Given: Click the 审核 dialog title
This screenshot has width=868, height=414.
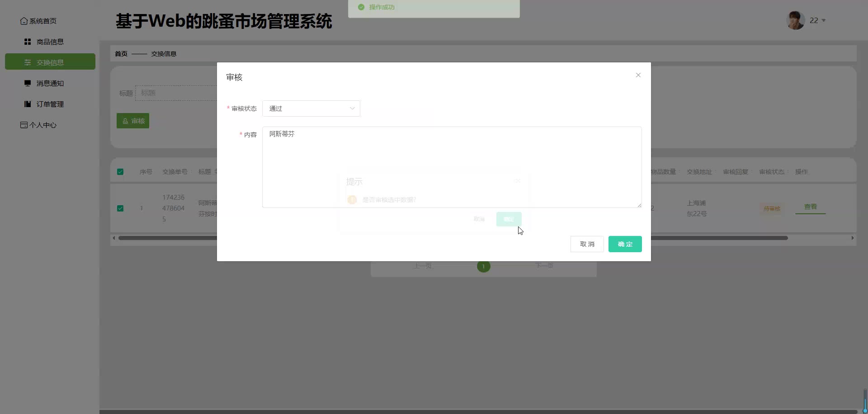Looking at the screenshot, I should click(x=234, y=77).
